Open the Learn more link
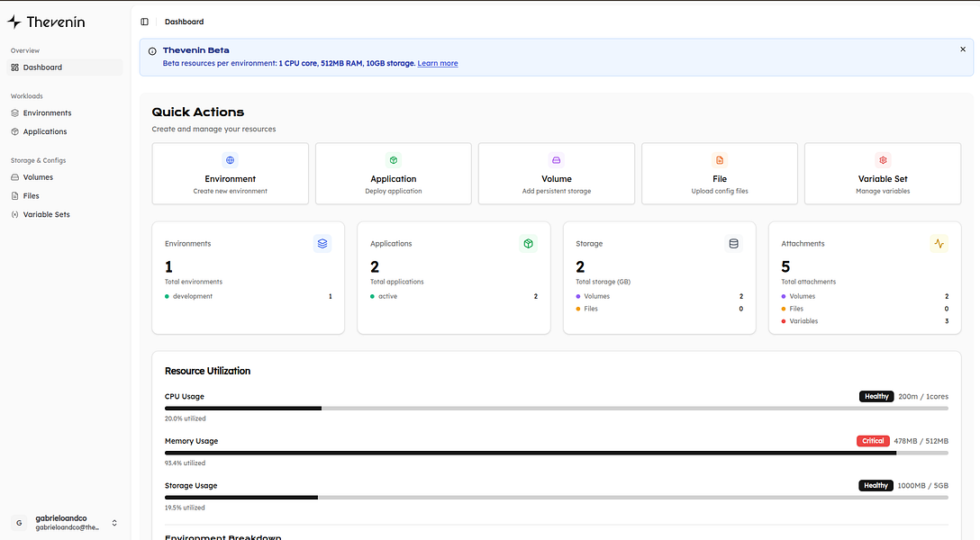Image resolution: width=980 pixels, height=540 pixels. pos(438,63)
